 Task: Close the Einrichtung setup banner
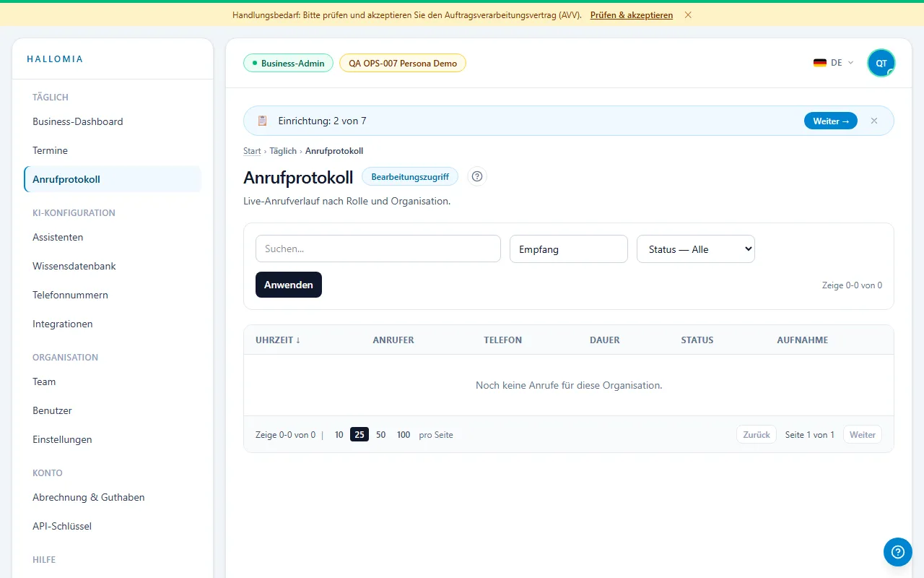[874, 121]
